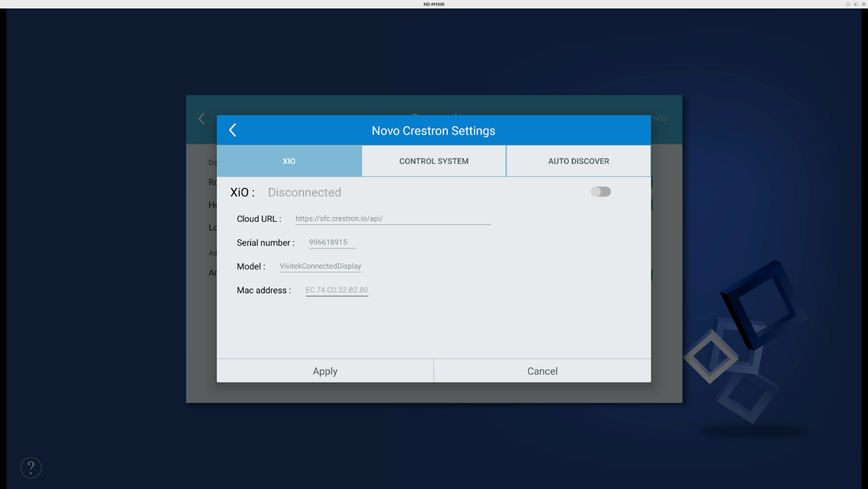Switch to the Control System tab
Screen dimensions: 868x489
pos(433,161)
